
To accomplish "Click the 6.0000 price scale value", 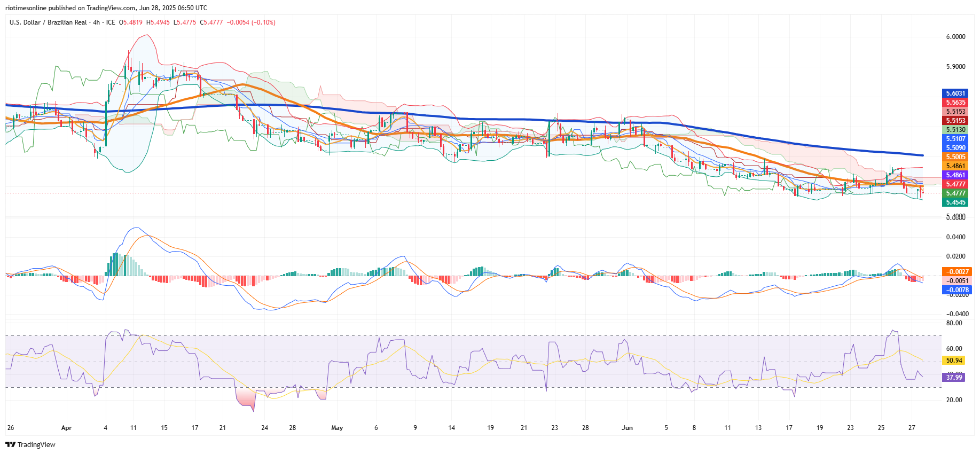I will (956, 37).
